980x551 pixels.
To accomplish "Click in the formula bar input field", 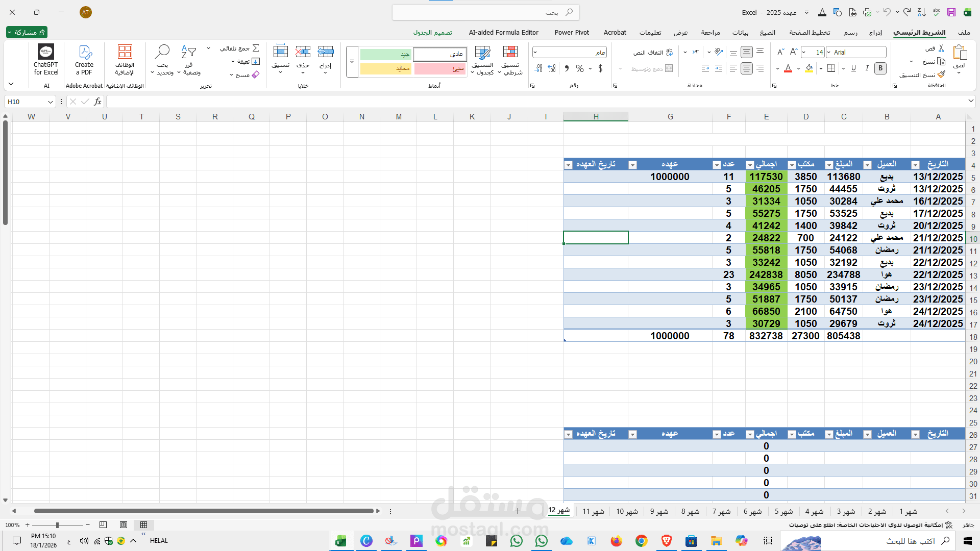I will [510, 102].
